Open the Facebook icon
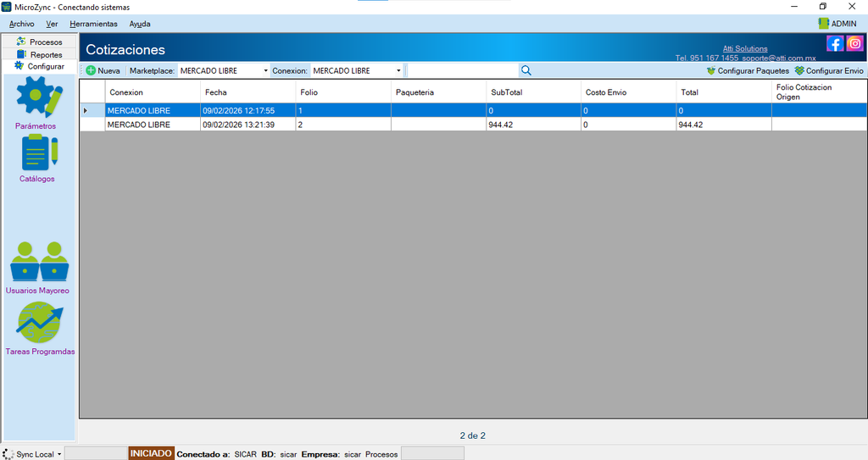The width and height of the screenshot is (868, 460). click(835, 43)
